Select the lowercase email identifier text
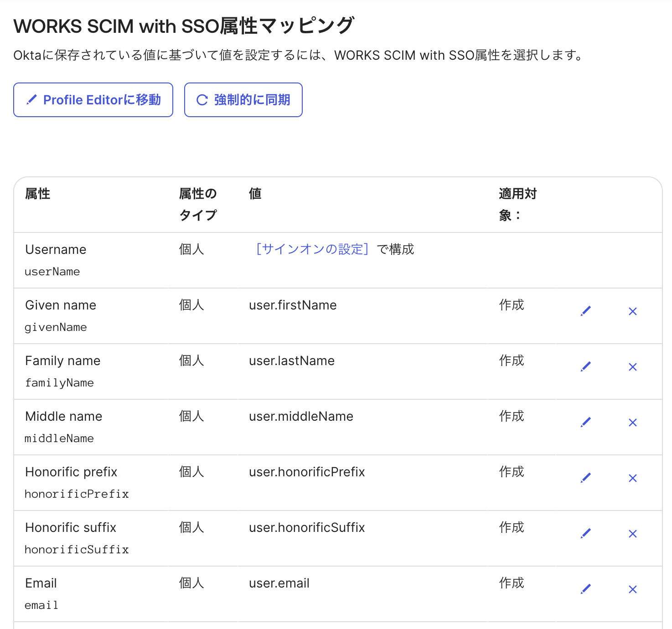672x629 pixels. tap(41, 605)
